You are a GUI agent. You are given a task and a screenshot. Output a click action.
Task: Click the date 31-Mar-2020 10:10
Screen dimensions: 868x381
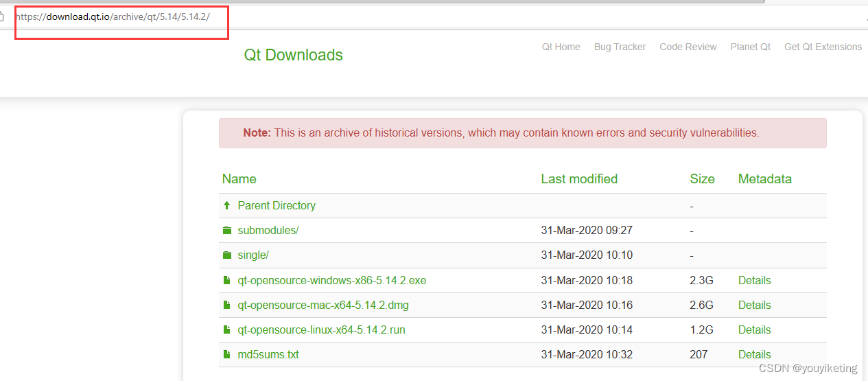[x=587, y=255]
